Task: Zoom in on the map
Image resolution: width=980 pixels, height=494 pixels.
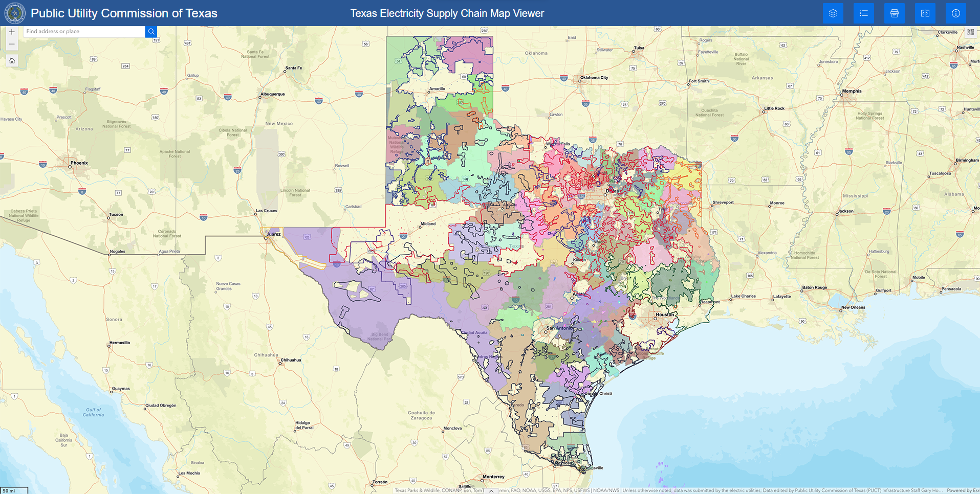Action: coord(12,32)
